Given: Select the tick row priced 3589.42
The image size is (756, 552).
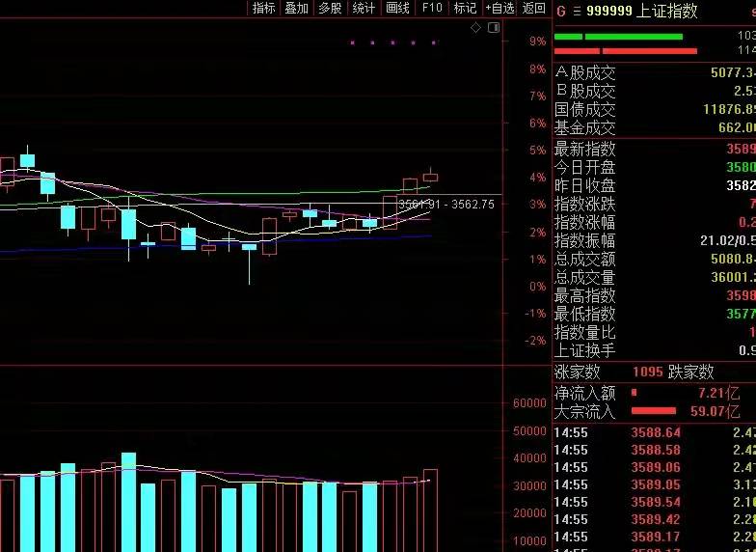Looking at the screenshot, I should coord(654,519).
